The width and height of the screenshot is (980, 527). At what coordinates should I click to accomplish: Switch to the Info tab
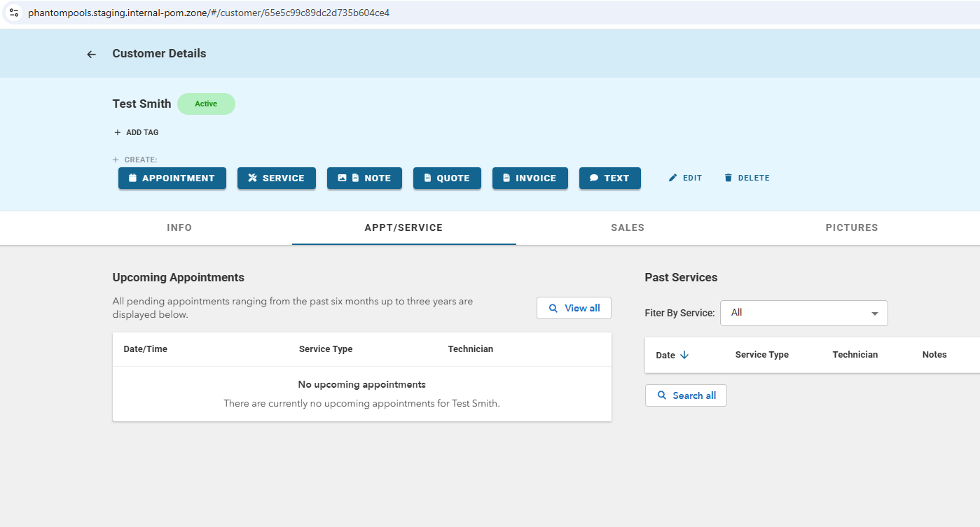pyautogui.click(x=179, y=227)
